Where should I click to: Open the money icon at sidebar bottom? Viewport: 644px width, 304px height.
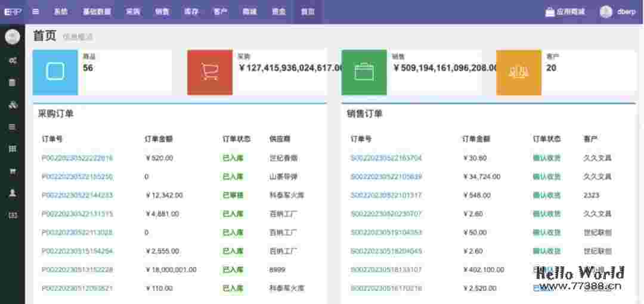pos(13,215)
